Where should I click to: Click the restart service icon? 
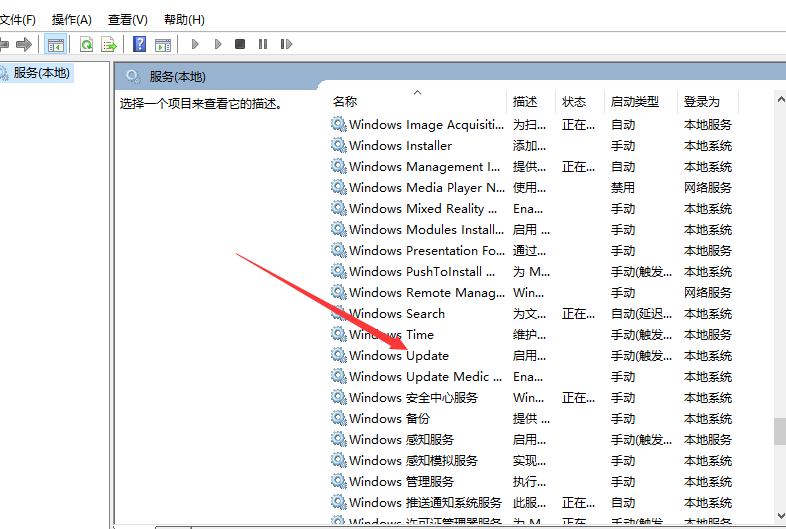pyautogui.click(x=286, y=44)
